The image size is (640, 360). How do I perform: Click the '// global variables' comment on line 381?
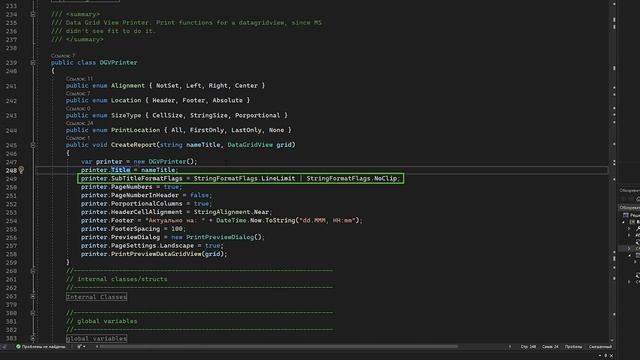tap(102, 321)
